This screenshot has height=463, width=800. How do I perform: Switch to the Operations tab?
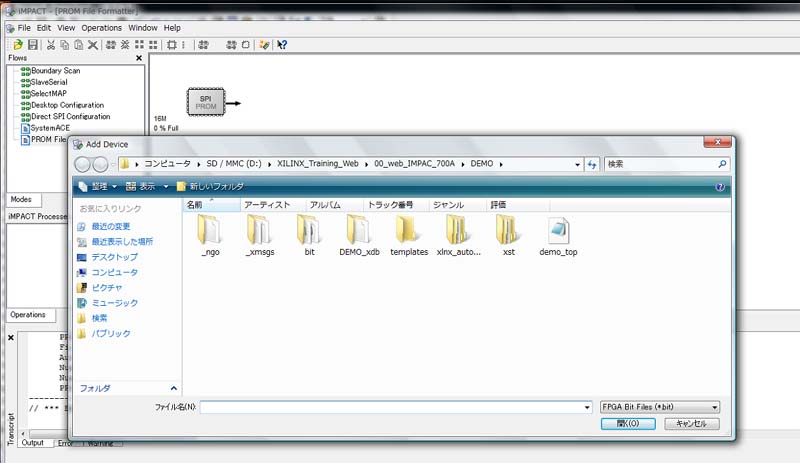(x=28, y=315)
